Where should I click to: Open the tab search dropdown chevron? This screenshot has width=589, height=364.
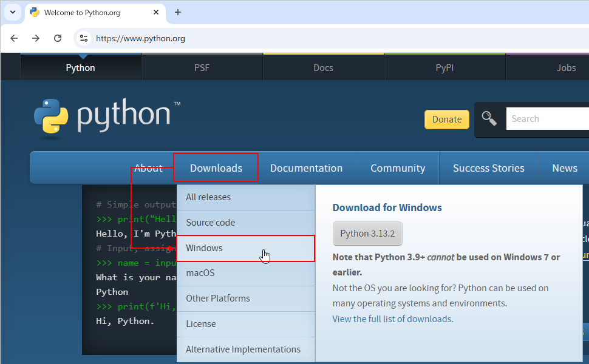click(12, 12)
